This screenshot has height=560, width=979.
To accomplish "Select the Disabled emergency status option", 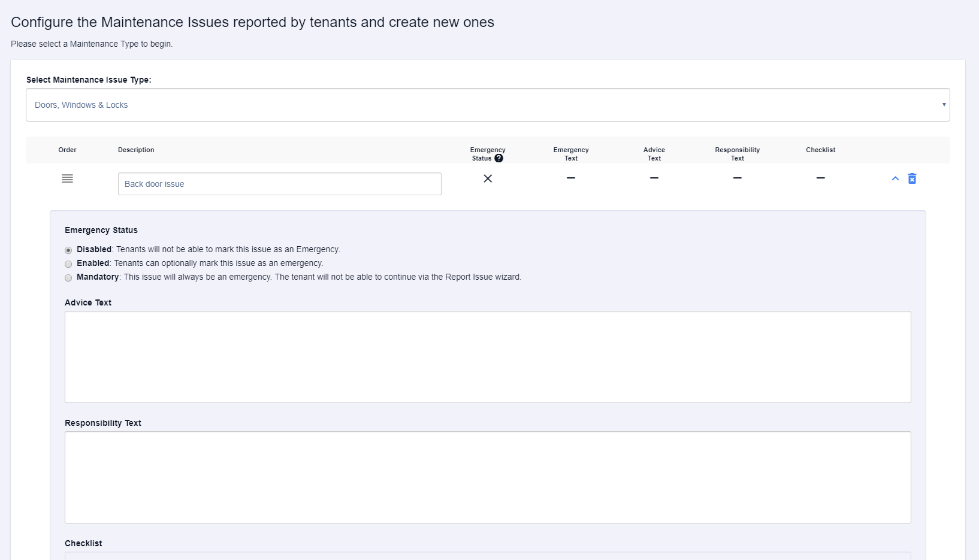I will pyautogui.click(x=68, y=250).
